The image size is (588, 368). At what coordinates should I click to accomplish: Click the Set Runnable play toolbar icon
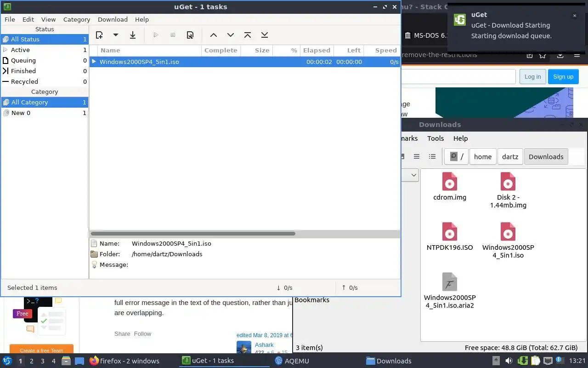pos(156,35)
